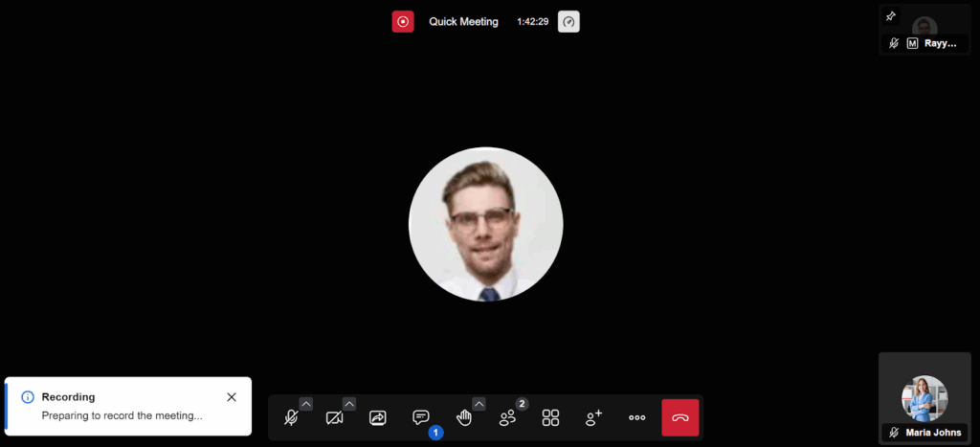Screen dimensions: 980x447
Task: Expand the reactions arrow beside the raise hand icon
Action: point(479,404)
